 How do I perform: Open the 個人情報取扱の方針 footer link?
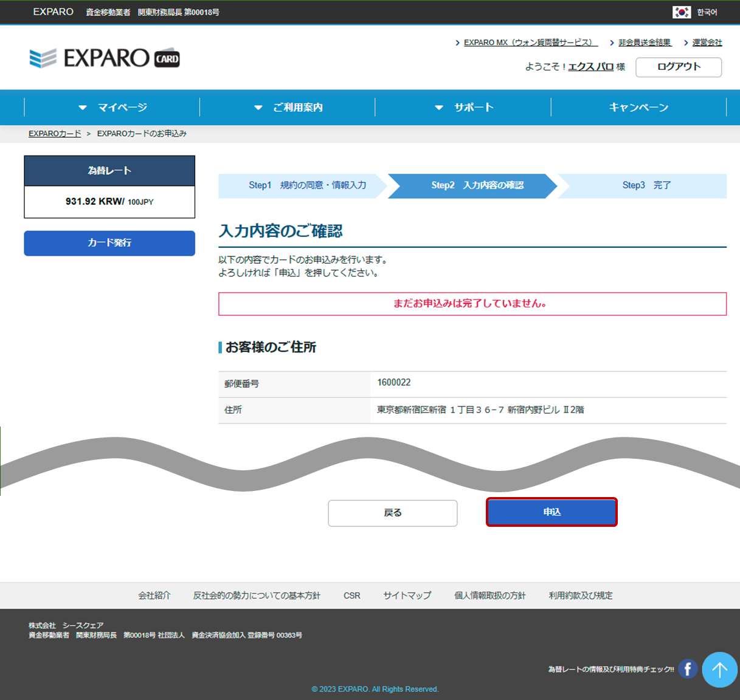coord(489,595)
